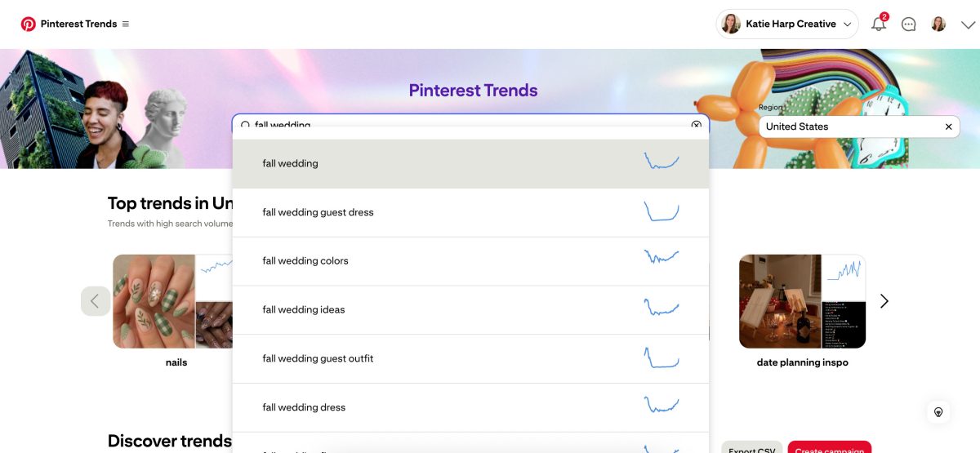Viewport: 980px width, 453px height.
Task: Clear the search field with the X icon
Action: pyautogui.click(x=697, y=125)
